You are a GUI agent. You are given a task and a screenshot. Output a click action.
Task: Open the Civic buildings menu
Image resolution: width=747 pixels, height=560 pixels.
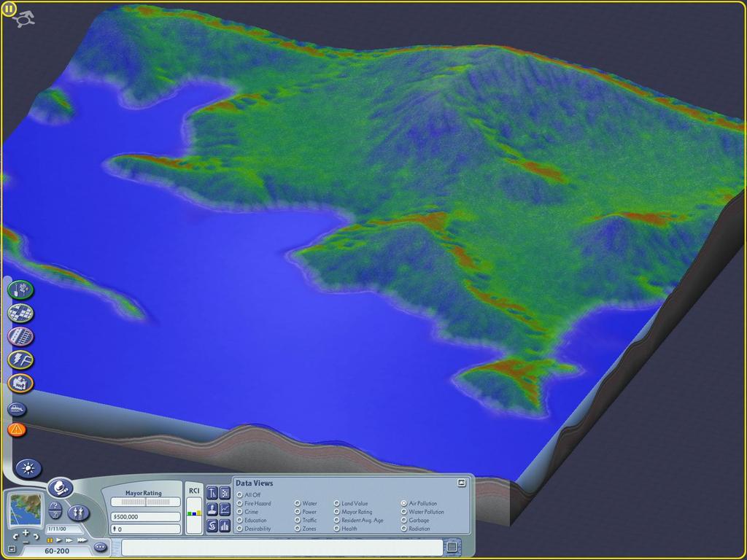[20, 383]
